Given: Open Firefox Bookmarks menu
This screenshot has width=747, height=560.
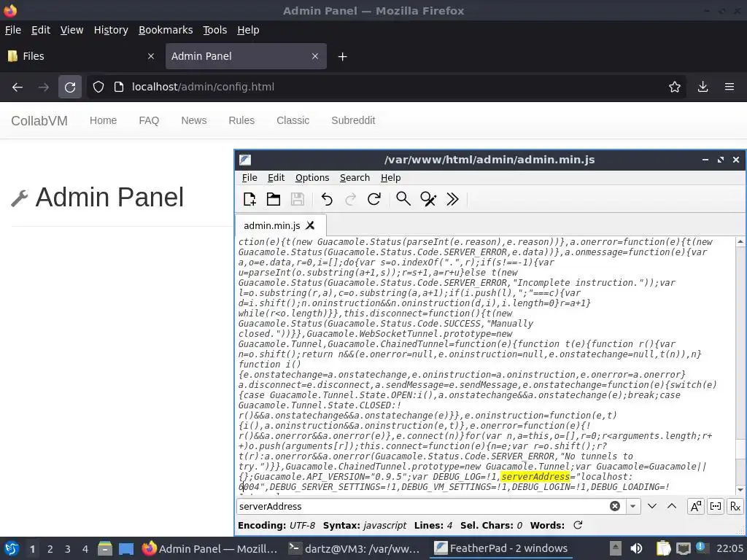Looking at the screenshot, I should 166,30.
